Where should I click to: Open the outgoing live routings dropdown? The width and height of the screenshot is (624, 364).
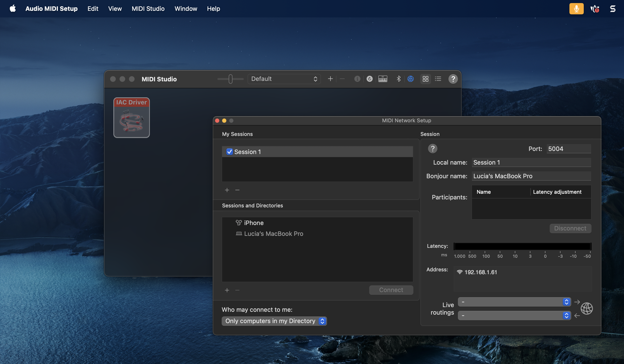[514, 302]
